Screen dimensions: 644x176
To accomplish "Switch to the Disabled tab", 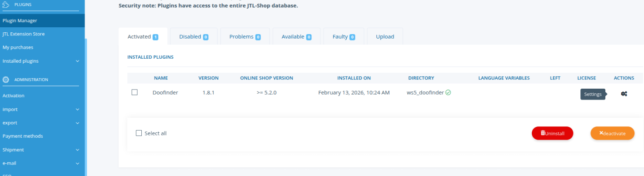I will tap(194, 36).
